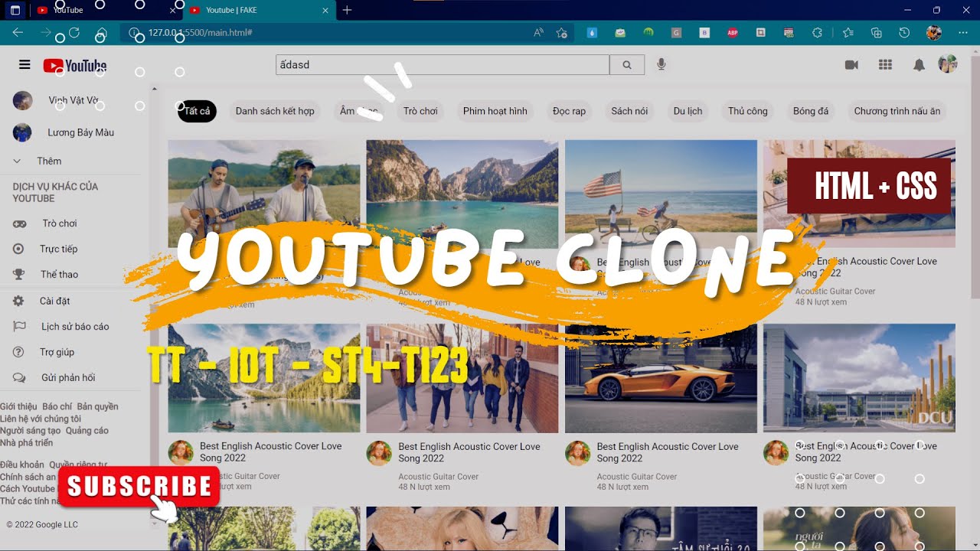The width and height of the screenshot is (980, 551).
Task: Open the browser Favorites list
Action: coord(848,33)
